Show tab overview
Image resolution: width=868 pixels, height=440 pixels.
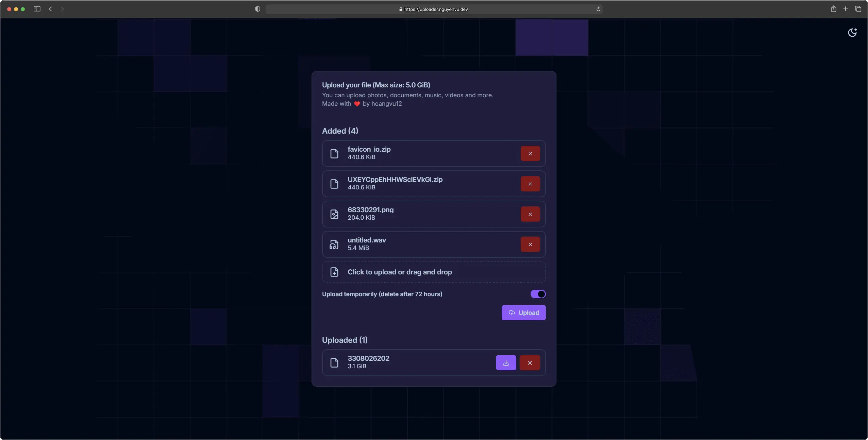(x=858, y=9)
